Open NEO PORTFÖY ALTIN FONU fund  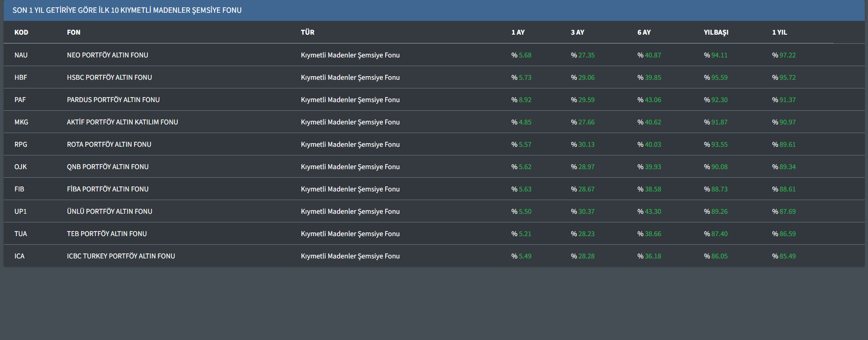[108, 55]
